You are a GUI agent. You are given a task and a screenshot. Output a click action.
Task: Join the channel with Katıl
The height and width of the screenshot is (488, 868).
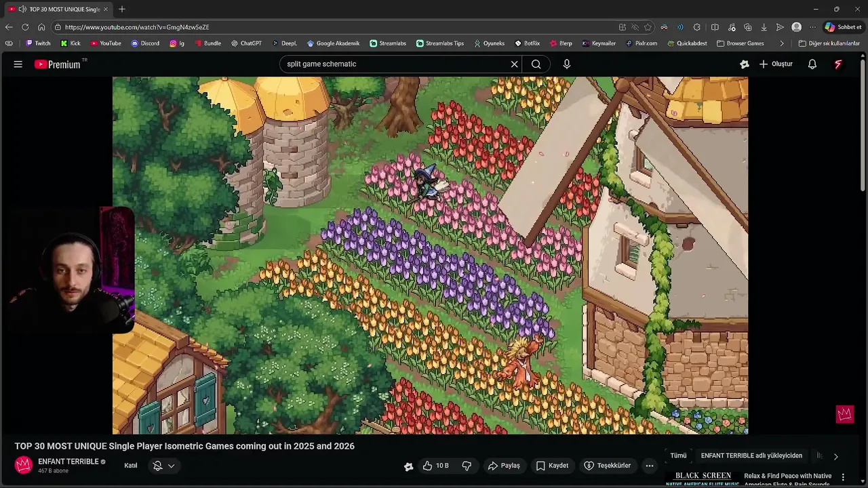click(131, 466)
